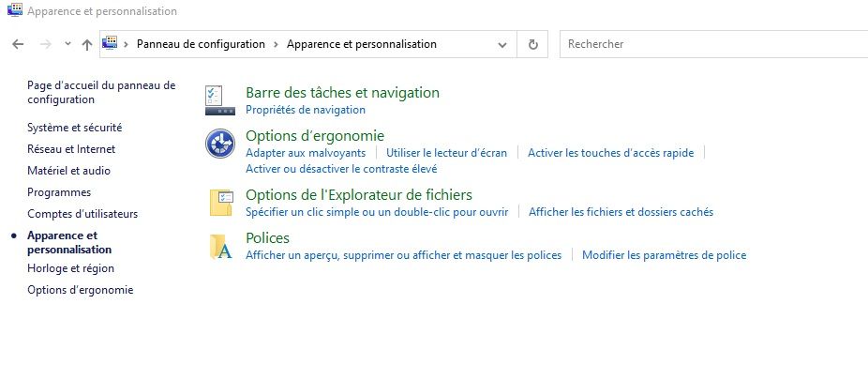
Task: Refresh the control panel view
Action: [533, 44]
